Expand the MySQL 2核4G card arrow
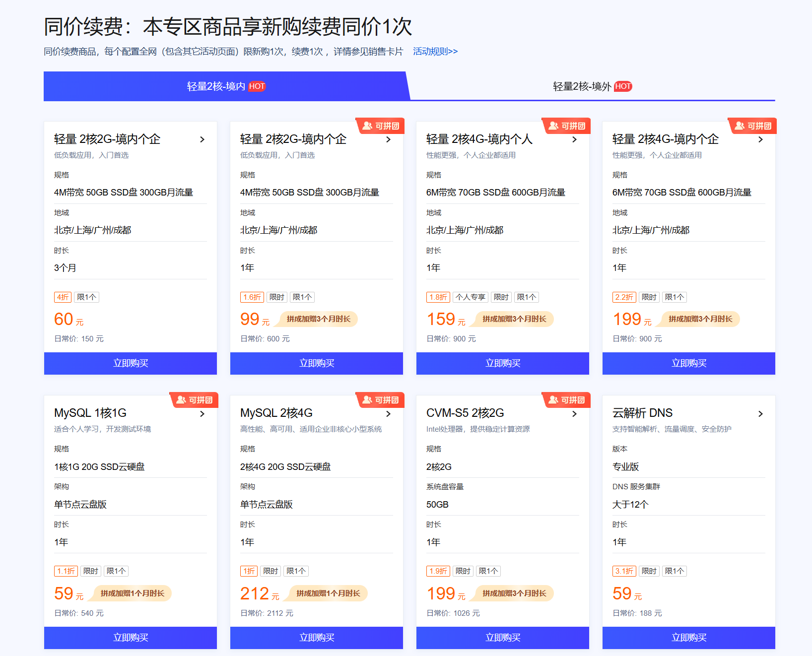This screenshot has height=656, width=812. (x=388, y=414)
